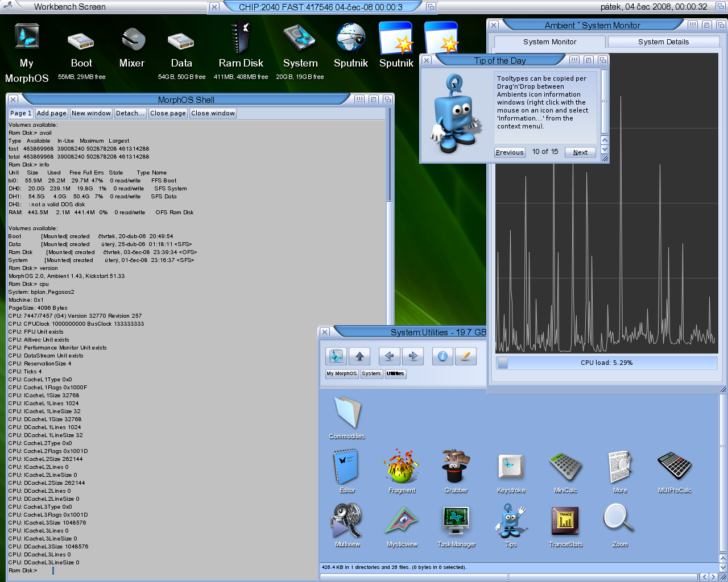728x582 pixels.
Task: Open the Editor utility icon
Action: pyautogui.click(x=346, y=467)
